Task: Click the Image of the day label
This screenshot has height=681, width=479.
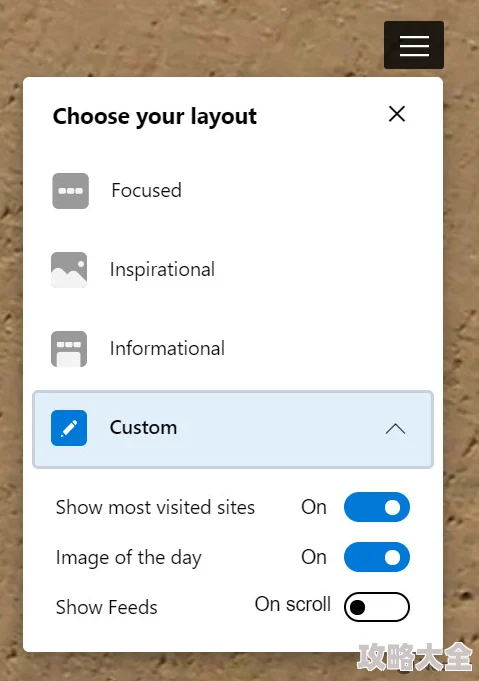Action: click(129, 558)
